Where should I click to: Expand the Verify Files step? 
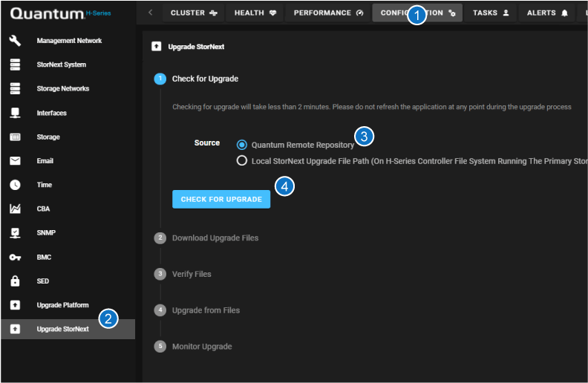coord(192,275)
